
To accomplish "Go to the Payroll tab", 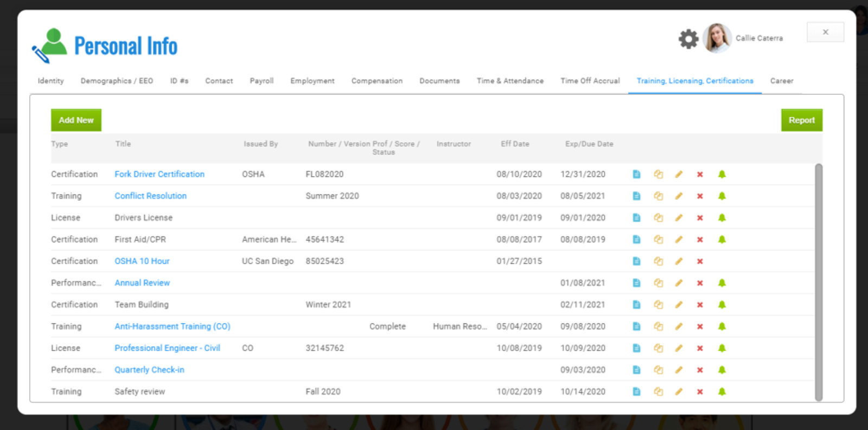I will click(x=261, y=81).
